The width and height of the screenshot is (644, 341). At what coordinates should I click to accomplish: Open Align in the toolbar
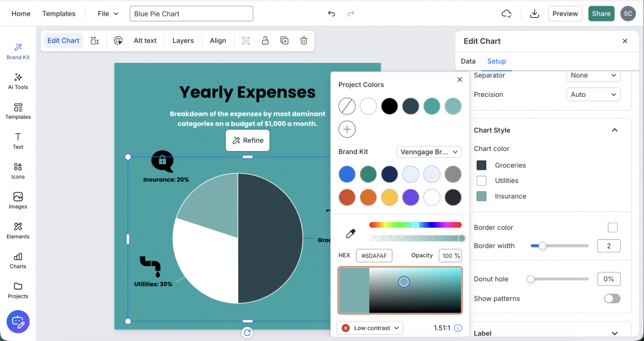[218, 41]
